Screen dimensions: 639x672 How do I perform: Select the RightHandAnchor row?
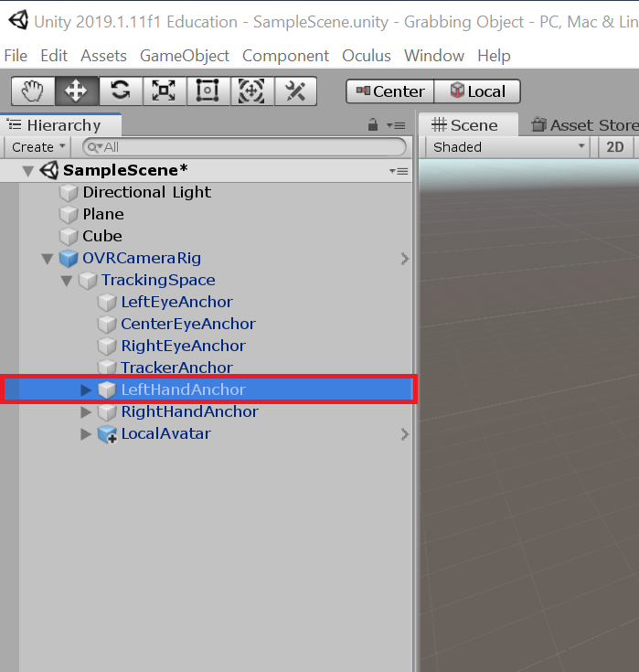(x=206, y=411)
